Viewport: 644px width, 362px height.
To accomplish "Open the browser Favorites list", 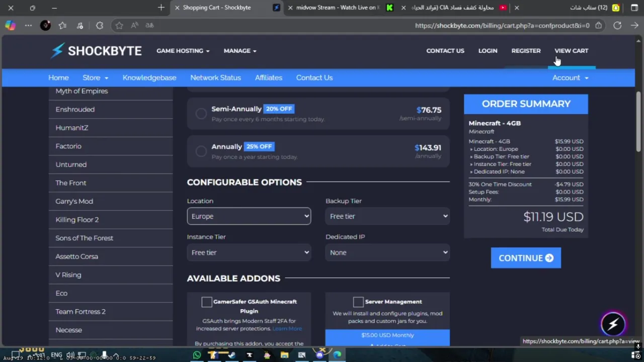I will pyautogui.click(x=62, y=25).
